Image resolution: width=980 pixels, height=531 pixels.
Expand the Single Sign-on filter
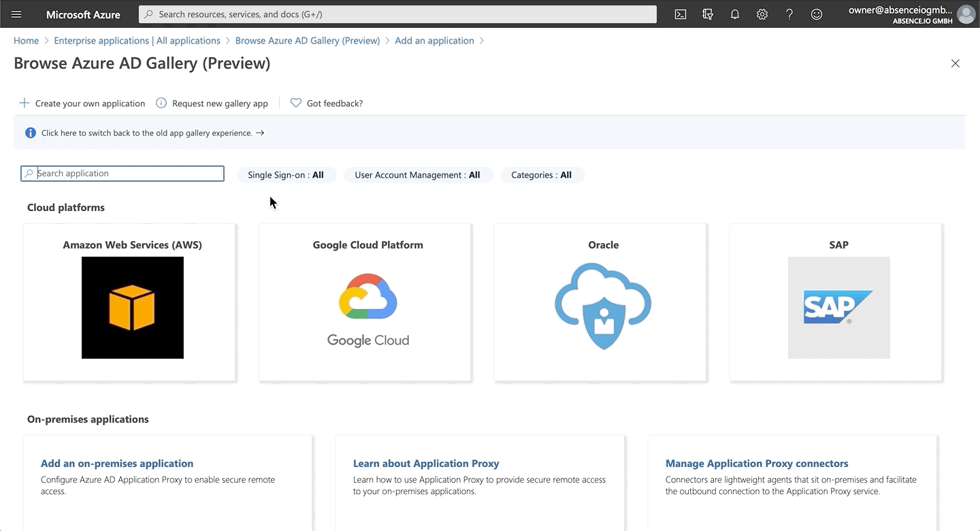(x=286, y=175)
